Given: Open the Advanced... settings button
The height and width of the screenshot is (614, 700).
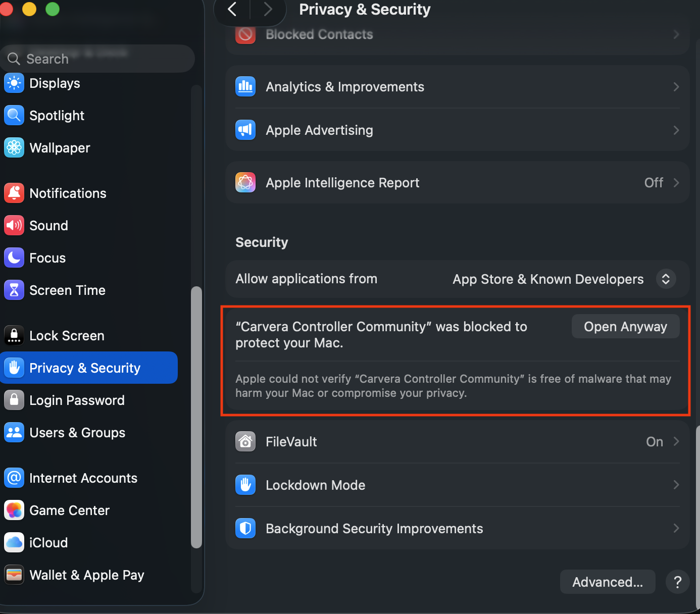Looking at the screenshot, I should click(608, 582).
